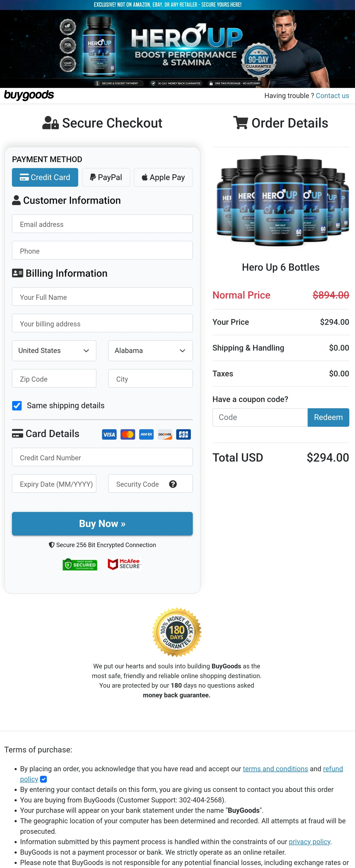Viewport: 355px width, 868px height.
Task: Select the Credit Card payment tab
Action: [45, 177]
